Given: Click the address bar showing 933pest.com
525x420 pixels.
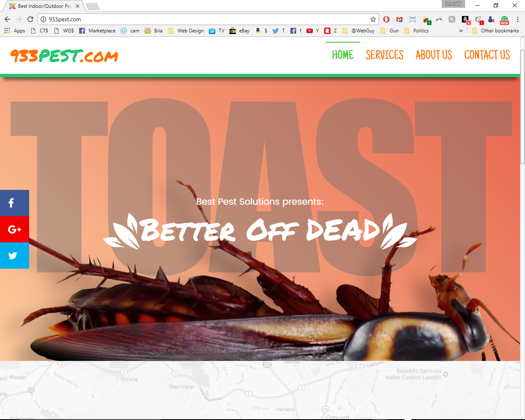Looking at the screenshot, I should 208,19.
